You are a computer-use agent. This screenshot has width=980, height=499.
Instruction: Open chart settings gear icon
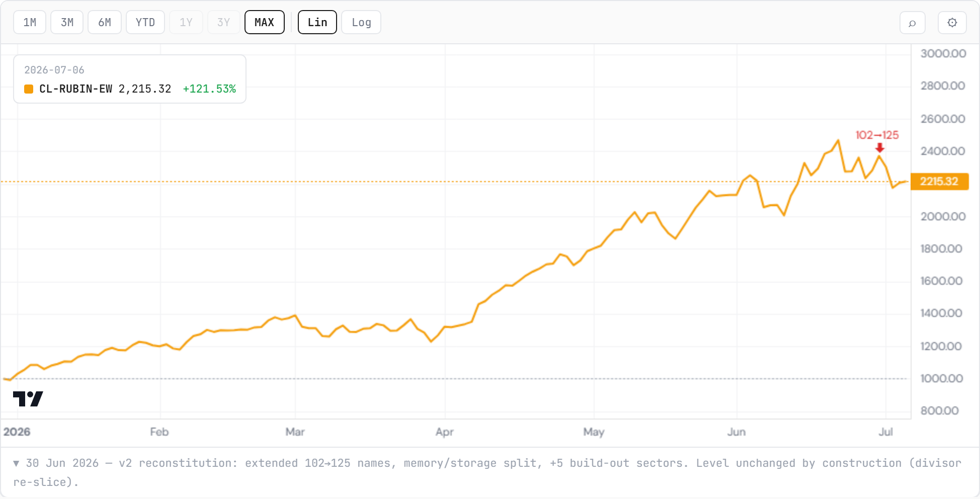click(952, 23)
